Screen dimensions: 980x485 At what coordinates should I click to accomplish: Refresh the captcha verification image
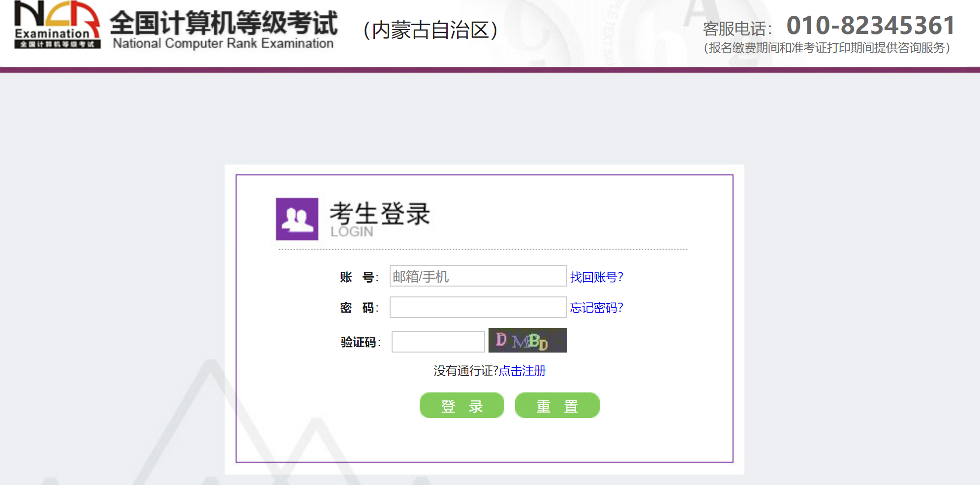(527, 340)
